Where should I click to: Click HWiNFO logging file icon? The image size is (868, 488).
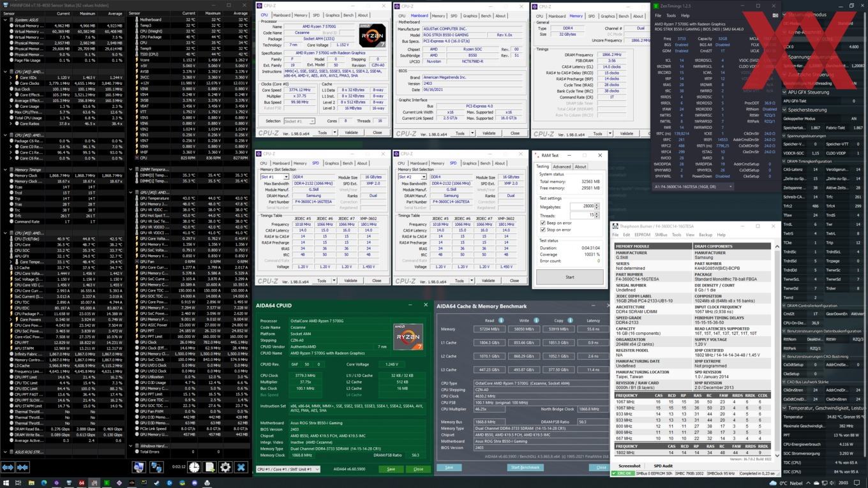(x=210, y=468)
